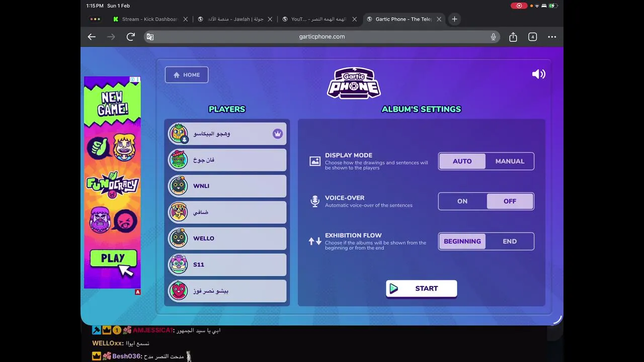Click the screen recording indicator in status bar

click(519, 6)
